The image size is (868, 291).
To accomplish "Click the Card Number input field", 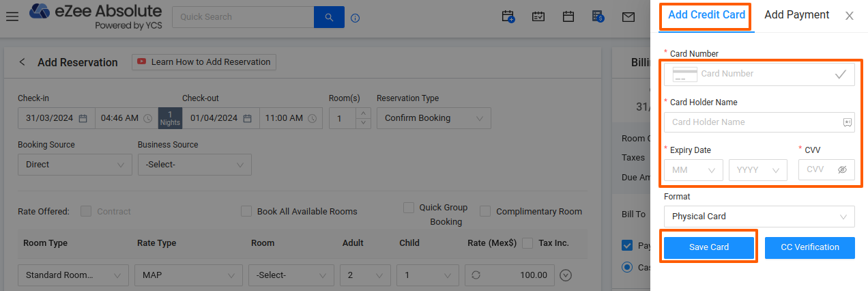I will (x=759, y=74).
